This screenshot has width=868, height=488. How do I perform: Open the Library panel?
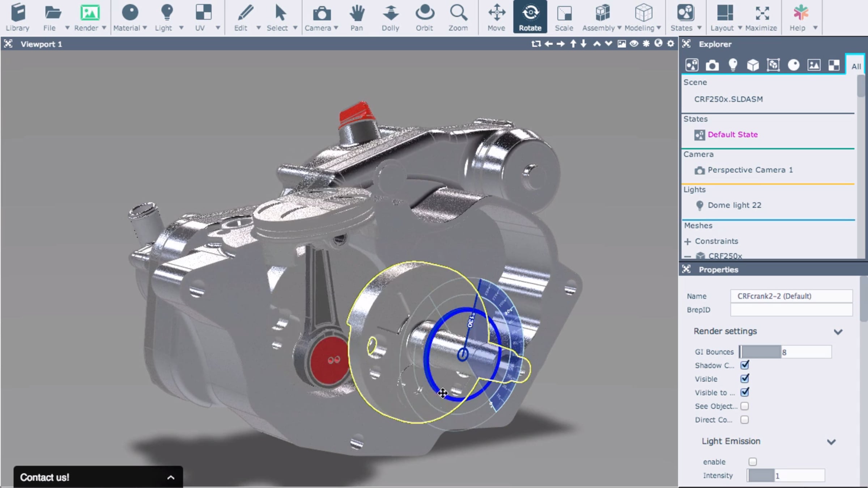click(x=18, y=17)
